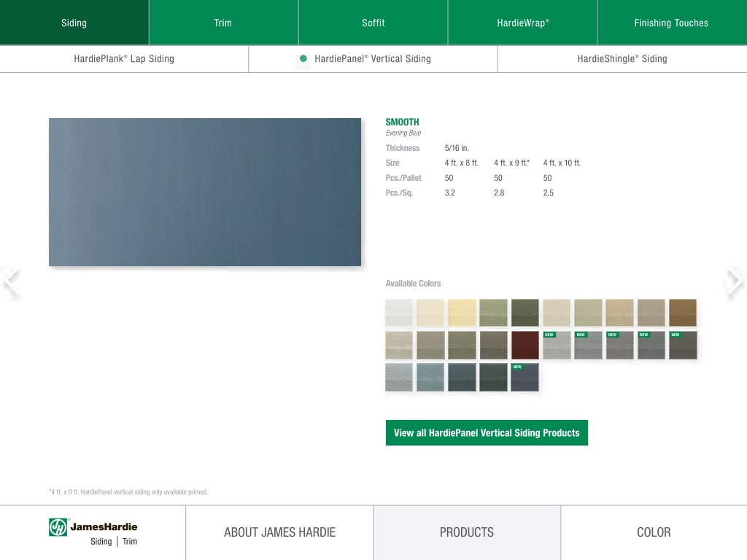Select the dark olive green swatch in top row

525,313
